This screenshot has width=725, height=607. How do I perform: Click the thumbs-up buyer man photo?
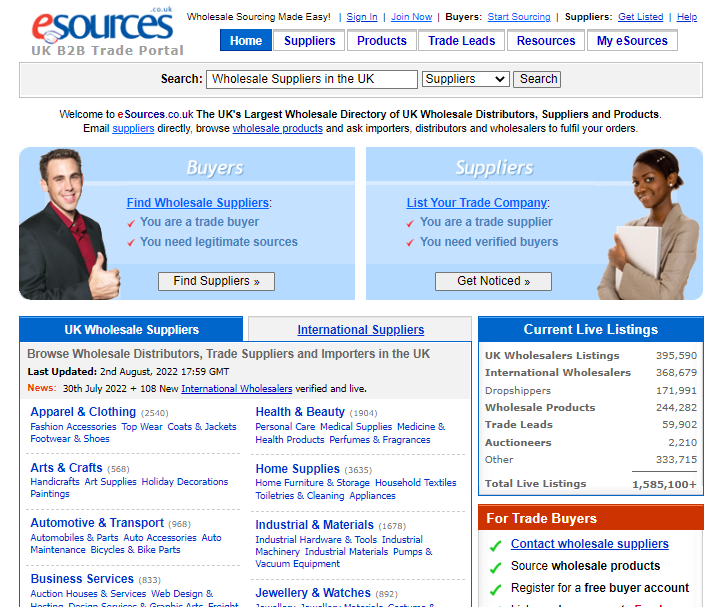(x=69, y=224)
